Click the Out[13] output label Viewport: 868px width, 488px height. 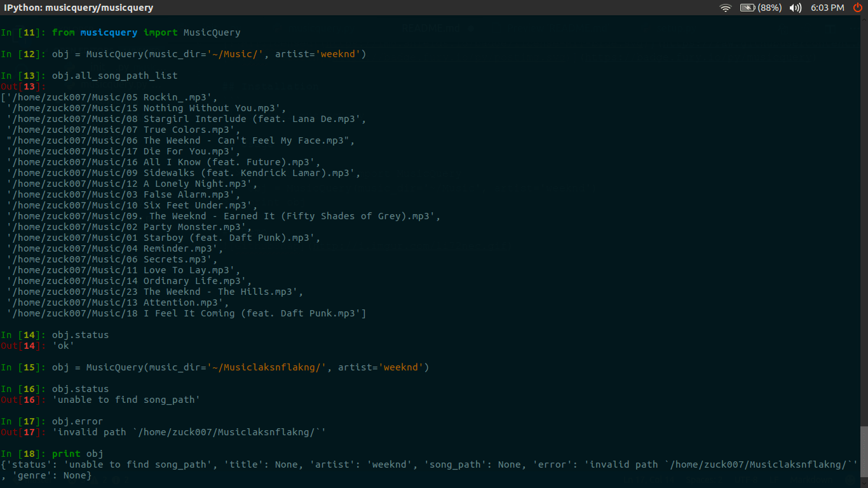pos(24,86)
